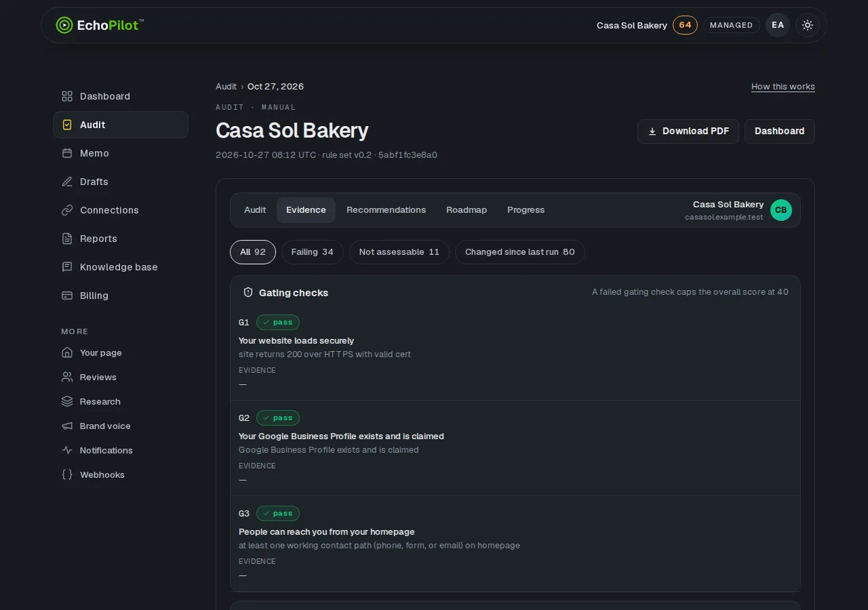This screenshot has width=868, height=610.
Task: Filter by Not assessable 11
Action: point(399,252)
